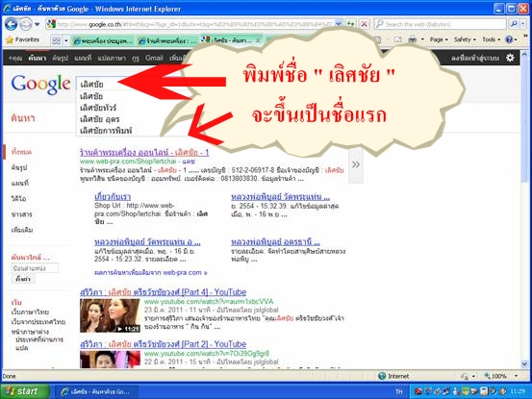The height and width of the screenshot is (399, 532).
Task: Open the เกี่ยวกับเรา sitelink
Action: (113, 197)
